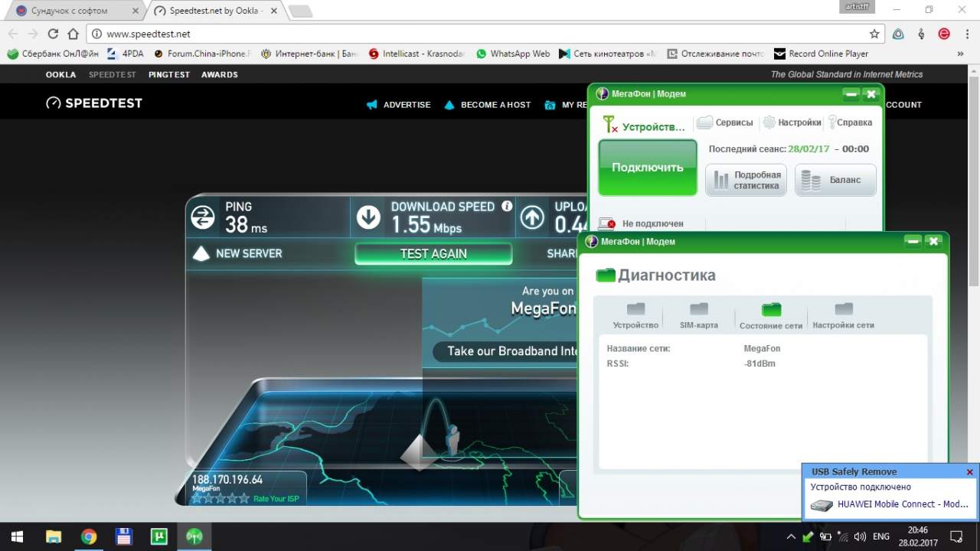Open the Intellicast - Krasnodar bookmark
980x551 pixels.
point(416,54)
